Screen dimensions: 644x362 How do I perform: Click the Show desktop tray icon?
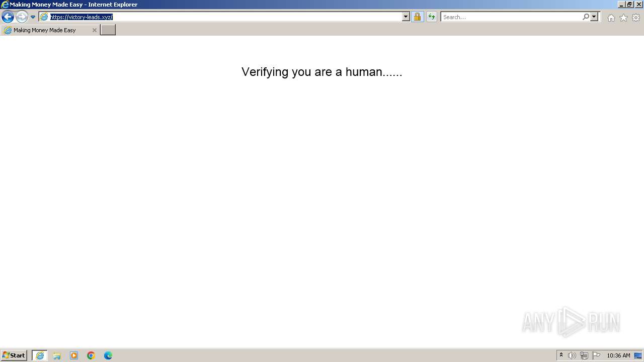[638, 355]
